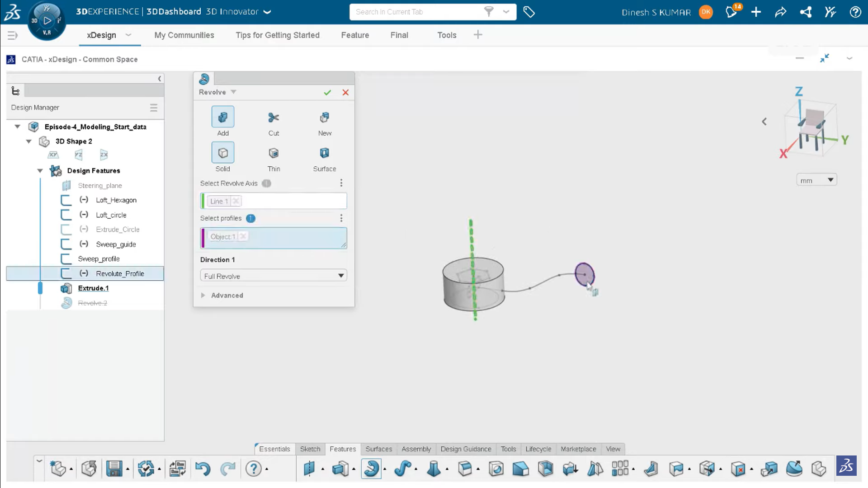Select the Add revolve mode icon
The image size is (868, 488).
tap(223, 117)
